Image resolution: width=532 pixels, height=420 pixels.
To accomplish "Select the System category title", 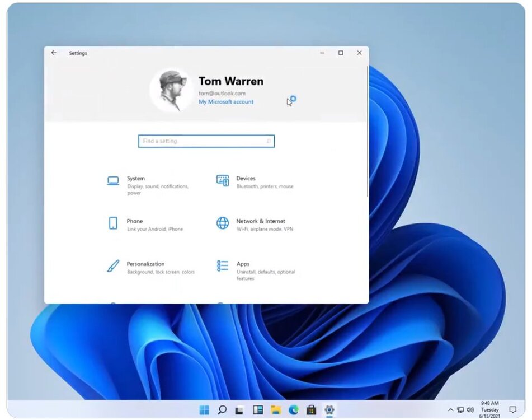I will tap(136, 178).
